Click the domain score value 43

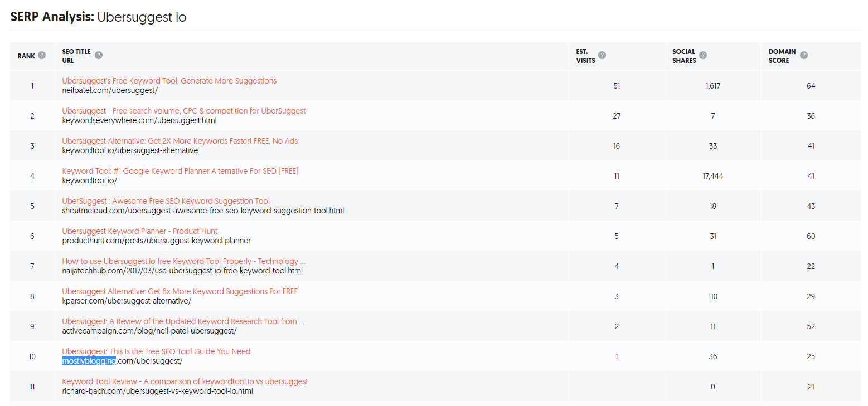pyautogui.click(x=811, y=206)
